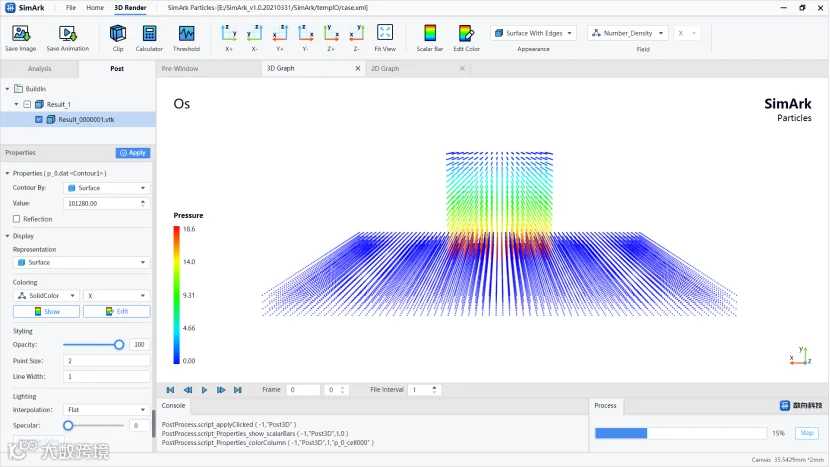Screen dimensions: 830x467
Task: Close the 2D Graph tab
Action: [462, 68]
